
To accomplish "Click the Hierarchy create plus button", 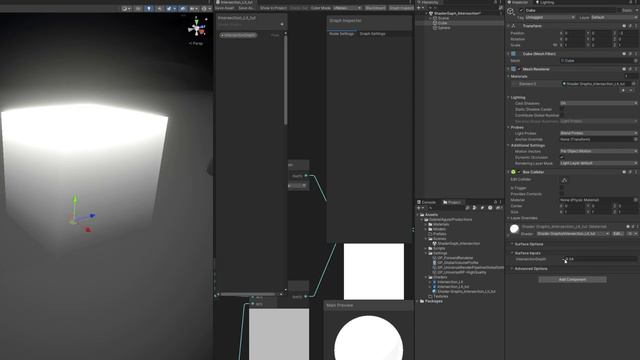I will pyautogui.click(x=420, y=8).
